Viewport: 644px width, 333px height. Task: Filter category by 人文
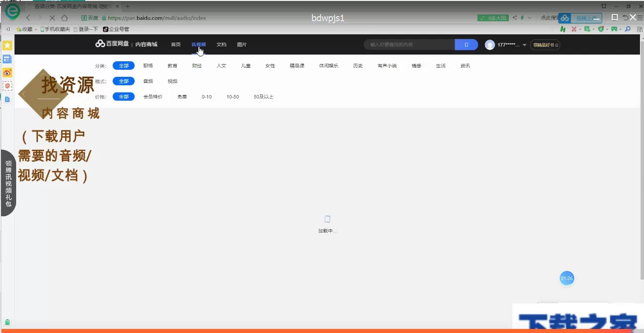[222, 66]
